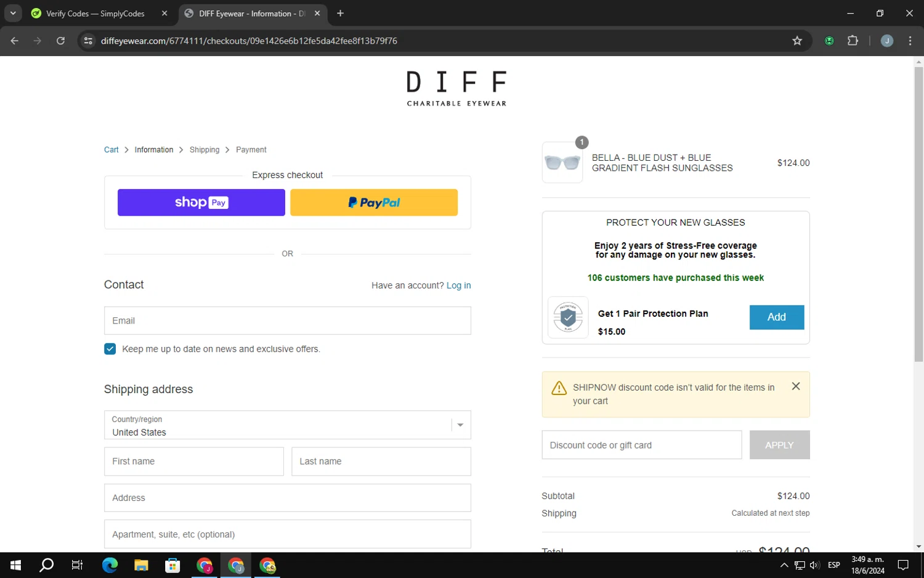Click the browser back arrow
Screen dimensions: 924x578
pyautogui.click(x=15, y=41)
